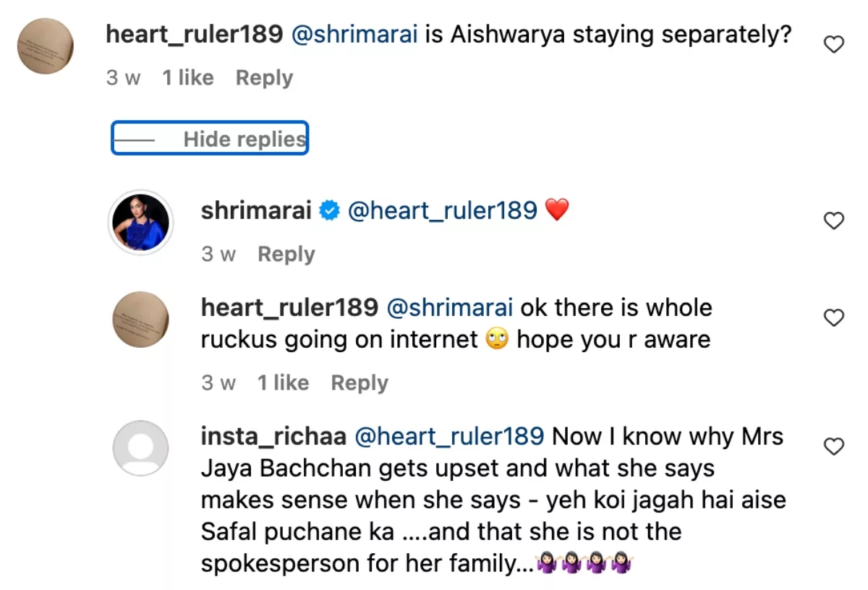The image size is (868, 590).
Task: Like heart_ruler189's question about Aishwarya
Action: tap(834, 45)
